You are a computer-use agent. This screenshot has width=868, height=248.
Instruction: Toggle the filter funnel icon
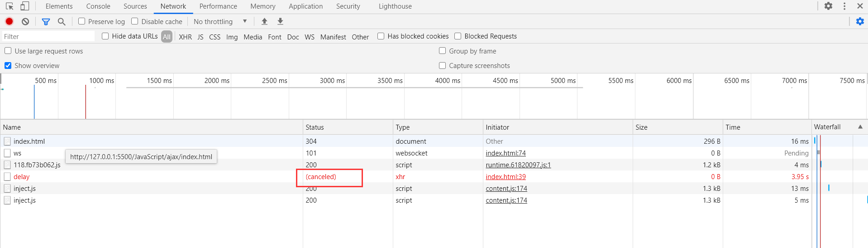pos(46,21)
